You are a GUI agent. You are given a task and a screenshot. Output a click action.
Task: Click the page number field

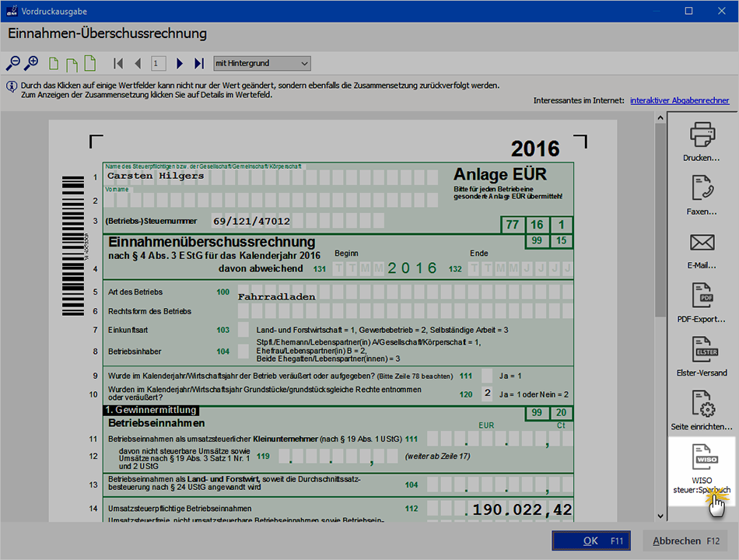[x=159, y=63]
